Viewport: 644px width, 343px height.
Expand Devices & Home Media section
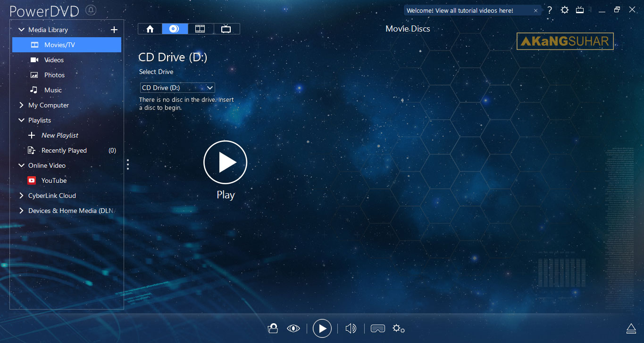(x=21, y=211)
